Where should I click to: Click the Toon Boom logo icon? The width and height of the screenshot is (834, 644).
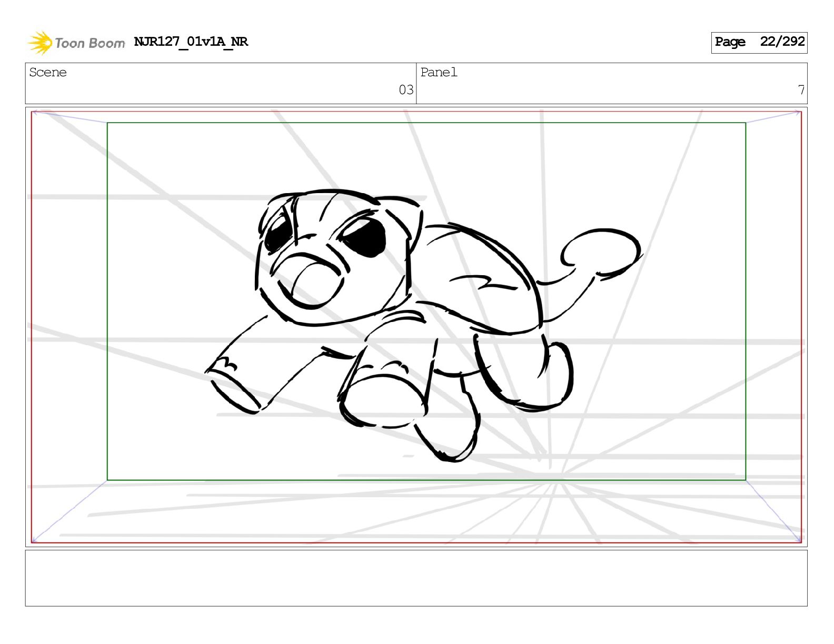pos(40,43)
